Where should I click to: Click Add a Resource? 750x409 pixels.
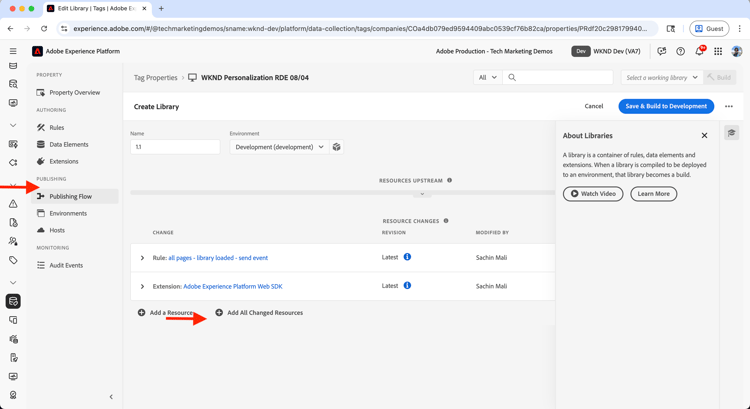click(165, 313)
